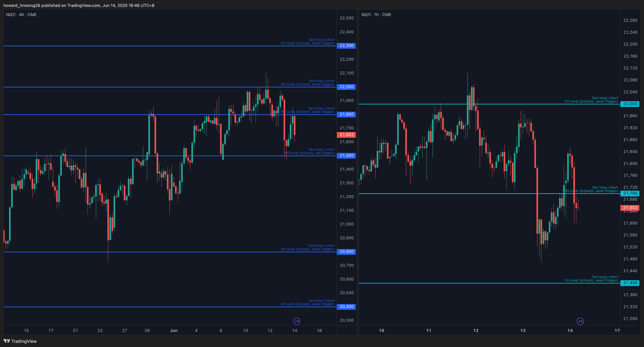
Task: Click red 21,652 current price on 4h chart
Action: (x=346, y=135)
